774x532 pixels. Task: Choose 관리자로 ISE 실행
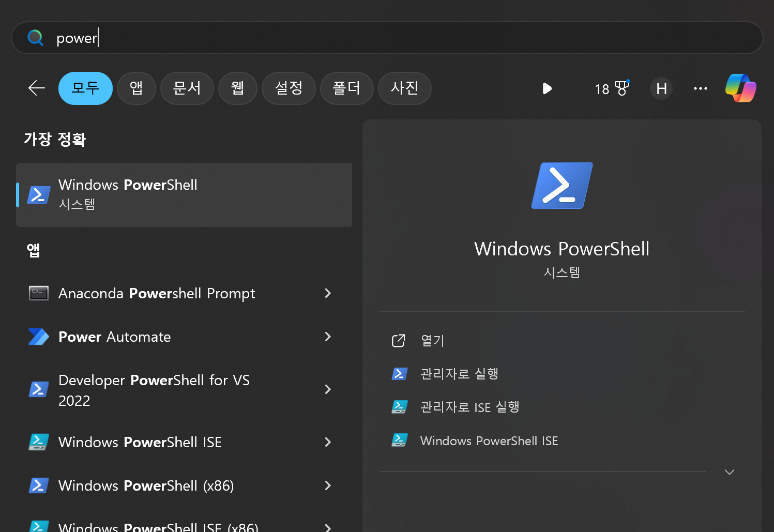pos(469,407)
